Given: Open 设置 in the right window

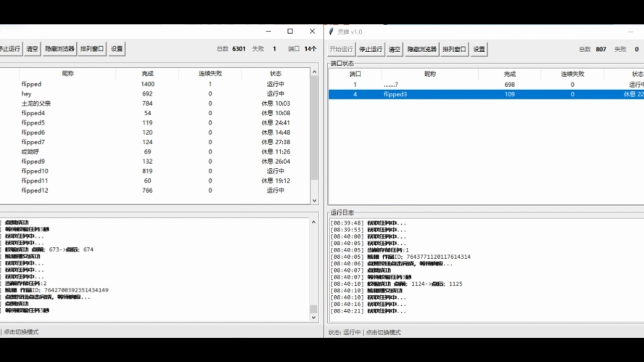Looking at the screenshot, I should click(479, 49).
